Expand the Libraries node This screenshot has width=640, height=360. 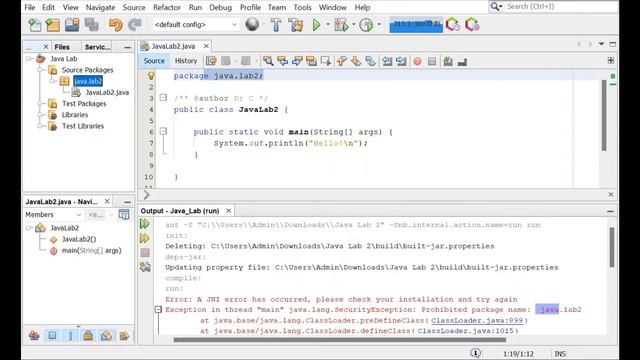(41, 115)
